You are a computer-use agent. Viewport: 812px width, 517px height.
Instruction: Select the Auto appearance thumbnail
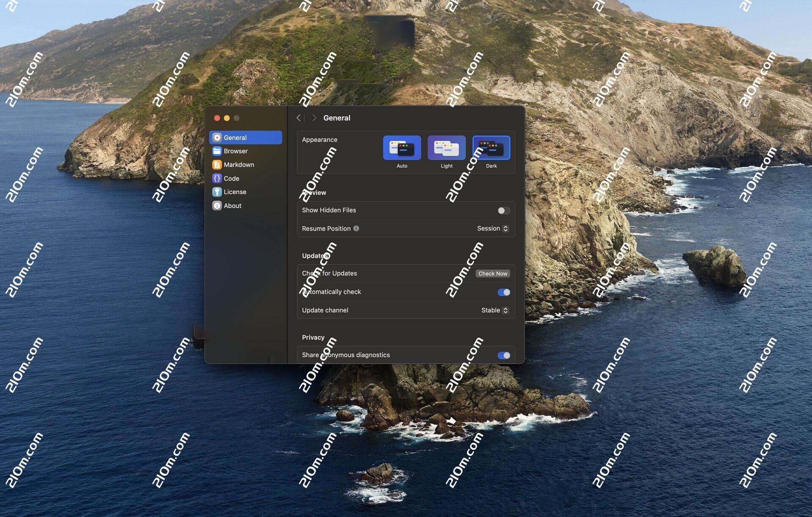pos(402,148)
